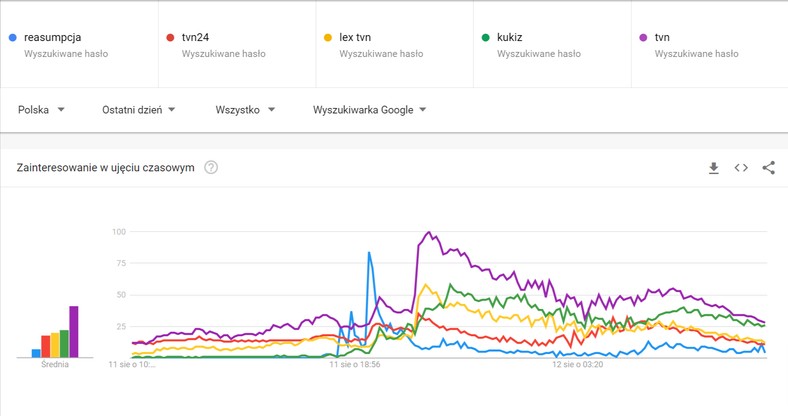Click the blue dot next to reasumpcja
788x416 pixels.
tap(12, 38)
